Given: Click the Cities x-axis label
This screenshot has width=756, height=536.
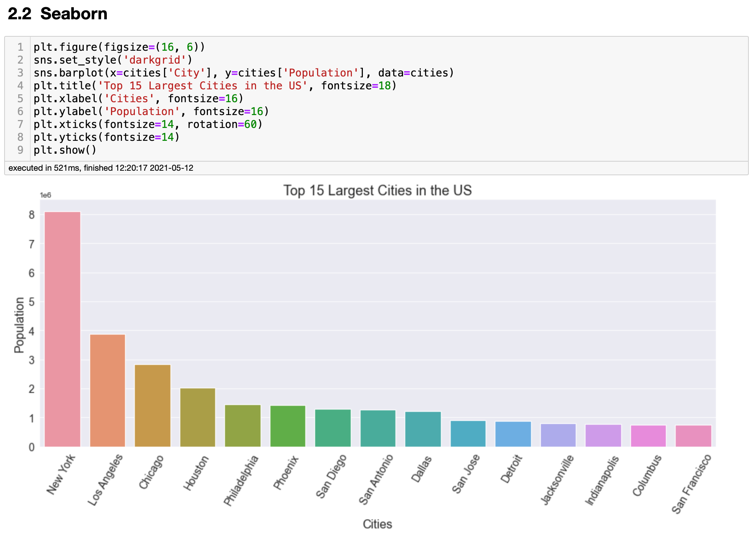Looking at the screenshot, I should click(x=377, y=524).
